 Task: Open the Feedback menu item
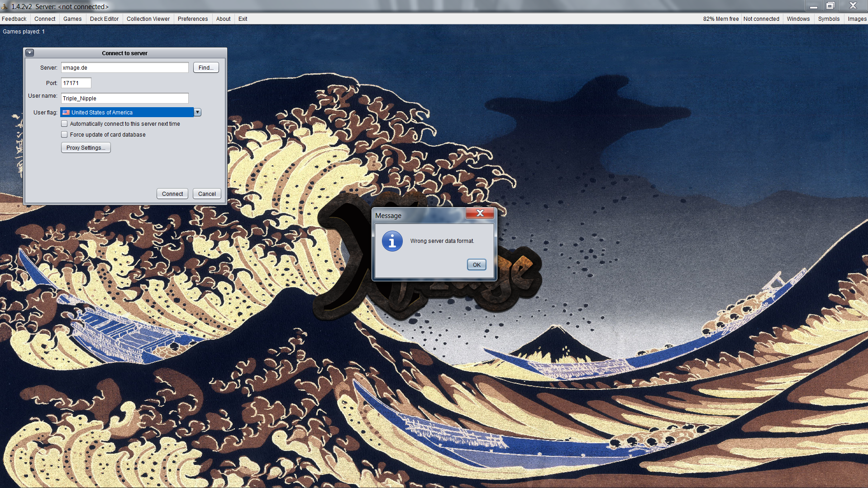tap(14, 19)
